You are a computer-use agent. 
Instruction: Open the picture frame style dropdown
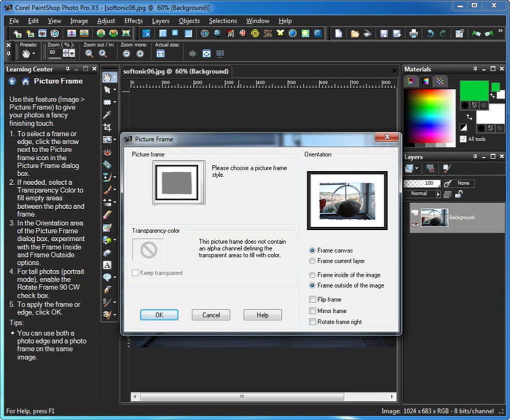tap(178, 182)
